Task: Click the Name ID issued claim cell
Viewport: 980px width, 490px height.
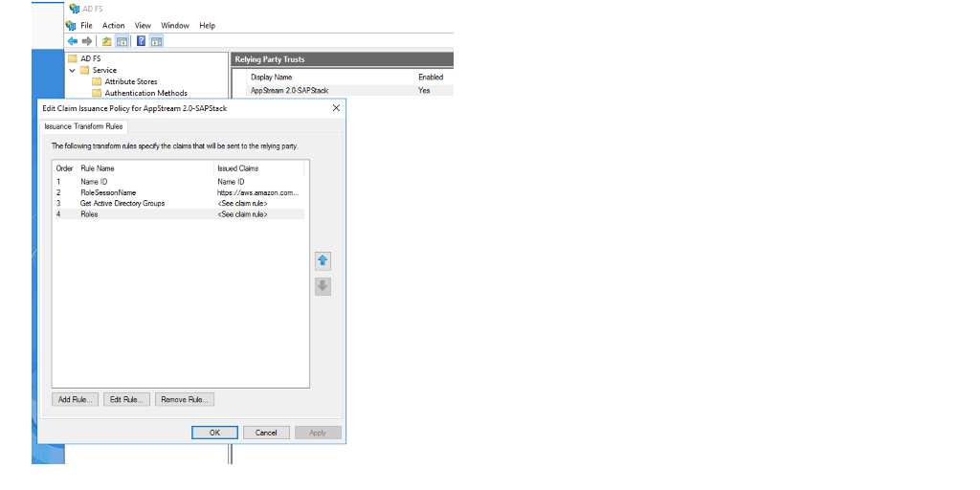Action: point(231,182)
